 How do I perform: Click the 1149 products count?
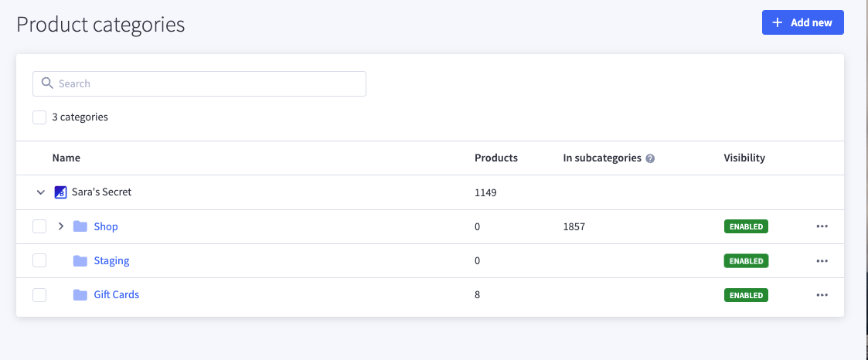(485, 193)
